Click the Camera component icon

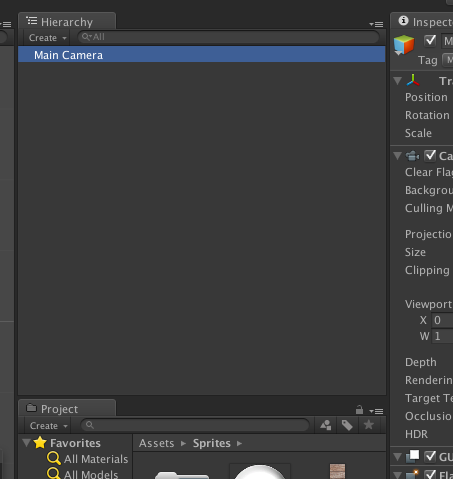[x=413, y=156]
